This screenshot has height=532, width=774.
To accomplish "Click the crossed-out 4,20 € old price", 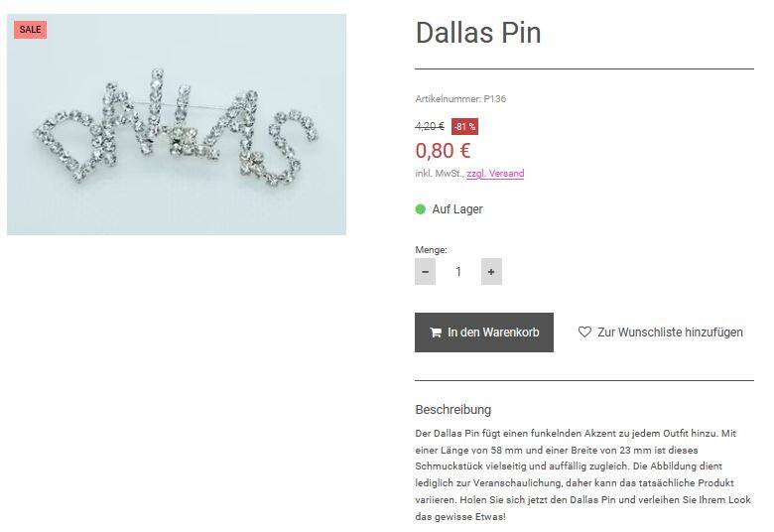I will tap(430, 126).
